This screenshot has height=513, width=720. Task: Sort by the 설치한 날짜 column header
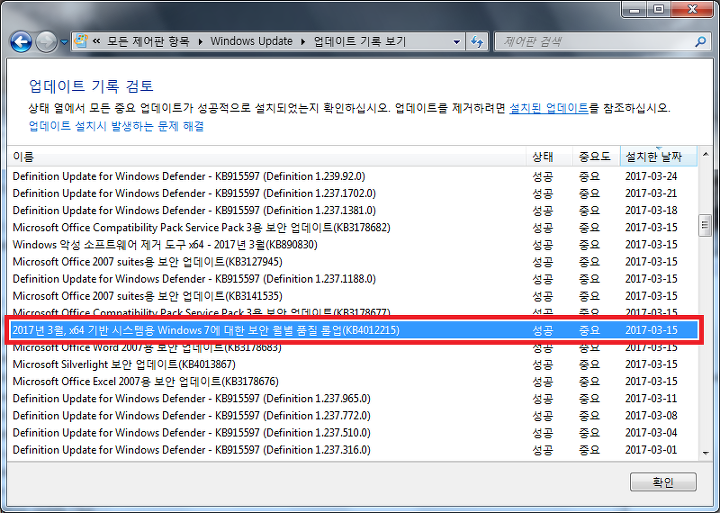658,157
